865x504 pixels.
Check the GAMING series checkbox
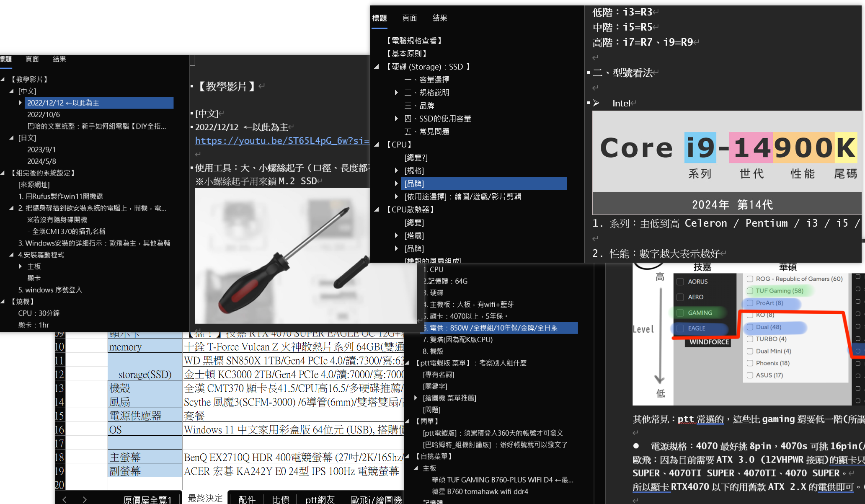680,313
